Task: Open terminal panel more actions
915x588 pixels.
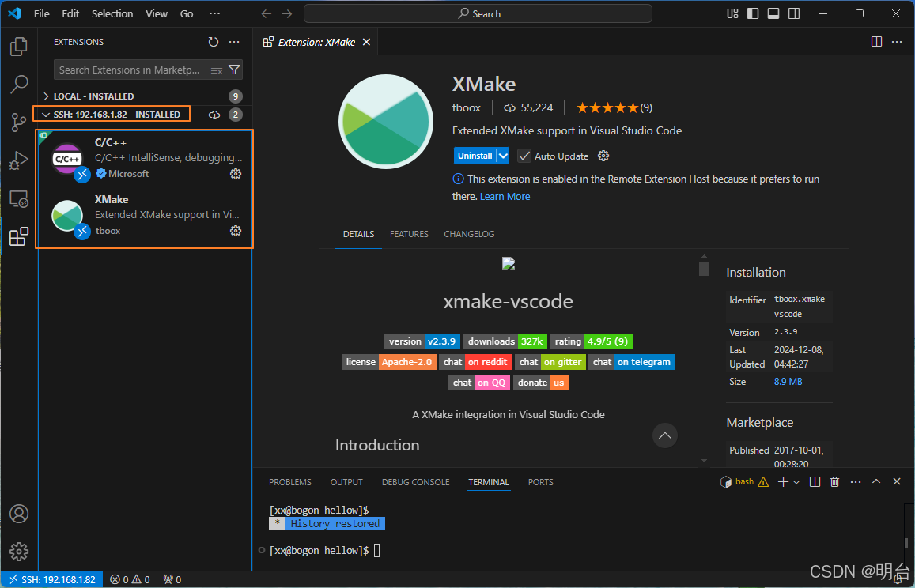Action: point(856,482)
